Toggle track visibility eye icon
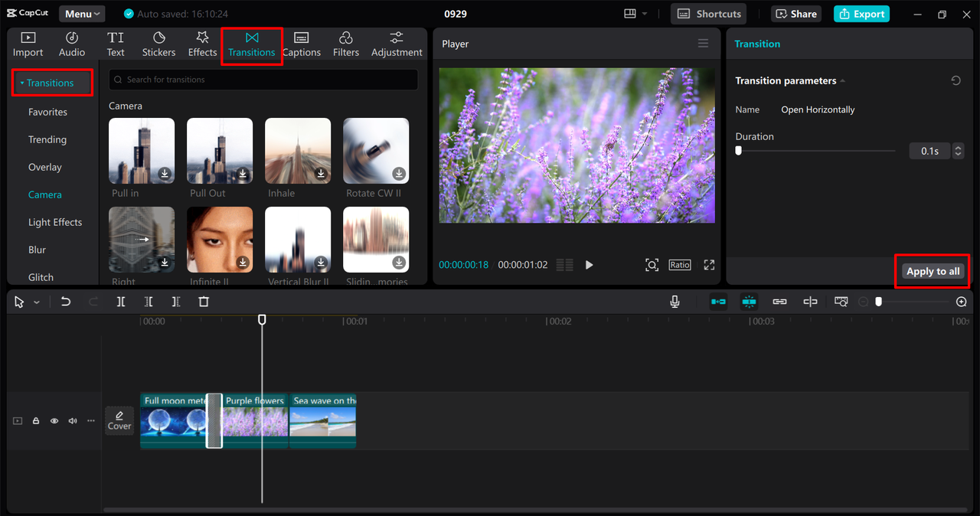The width and height of the screenshot is (980, 516). click(54, 421)
